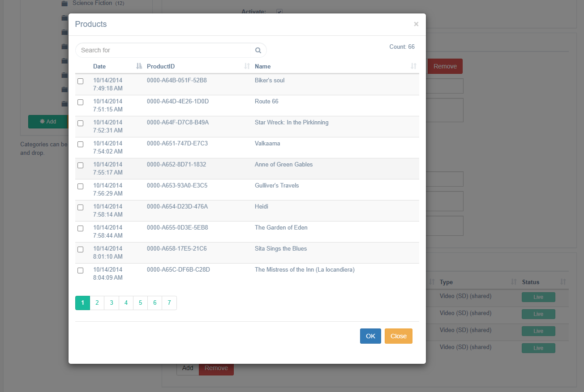Screen dimensions: 584x392
Task: Click Name column sort arrows icon
Action: click(x=413, y=66)
